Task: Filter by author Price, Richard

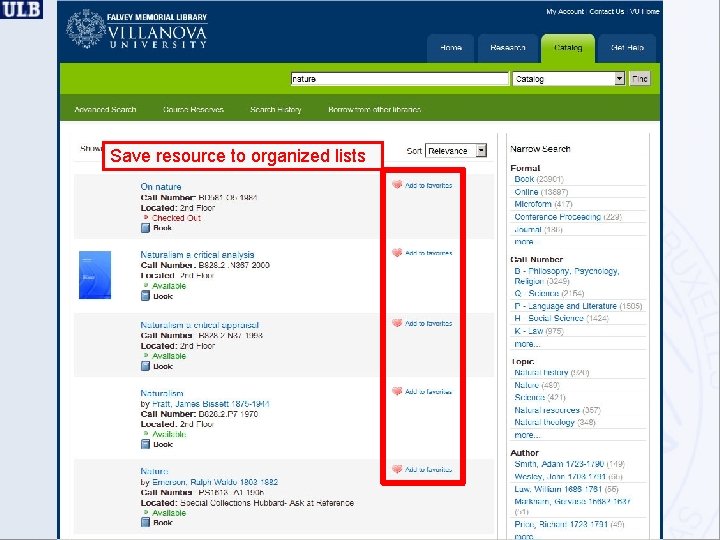Action: click(561, 523)
